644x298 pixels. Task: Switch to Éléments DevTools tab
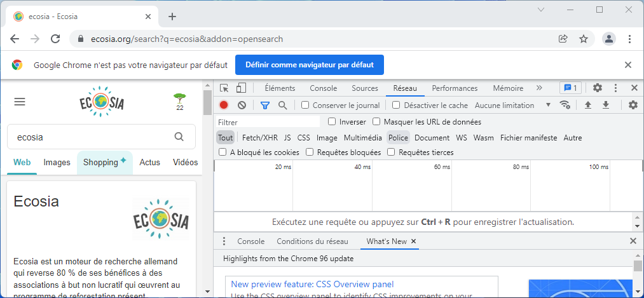pos(280,88)
